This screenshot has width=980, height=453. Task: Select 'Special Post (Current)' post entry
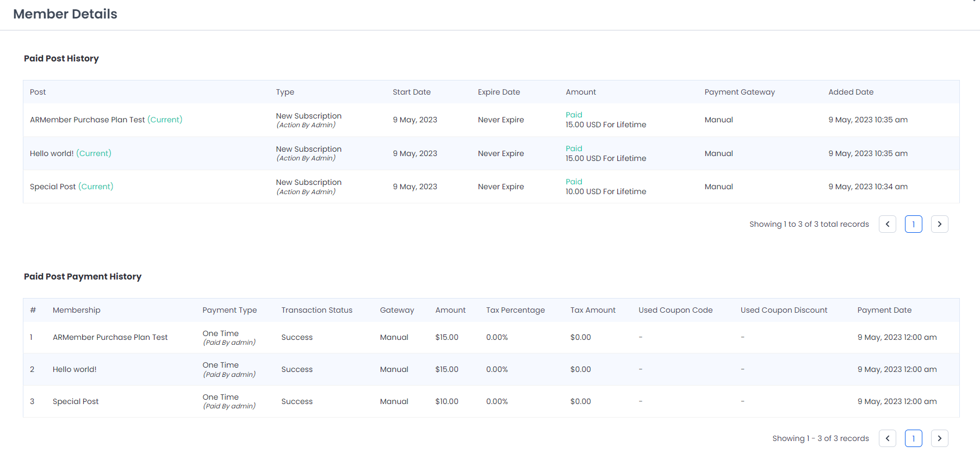(x=72, y=187)
